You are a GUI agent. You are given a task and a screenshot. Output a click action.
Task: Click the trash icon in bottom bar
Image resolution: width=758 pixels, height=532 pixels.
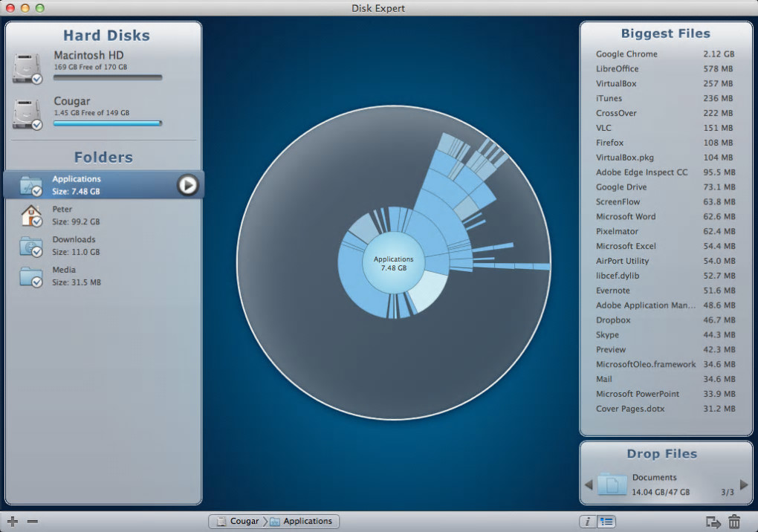click(734, 522)
